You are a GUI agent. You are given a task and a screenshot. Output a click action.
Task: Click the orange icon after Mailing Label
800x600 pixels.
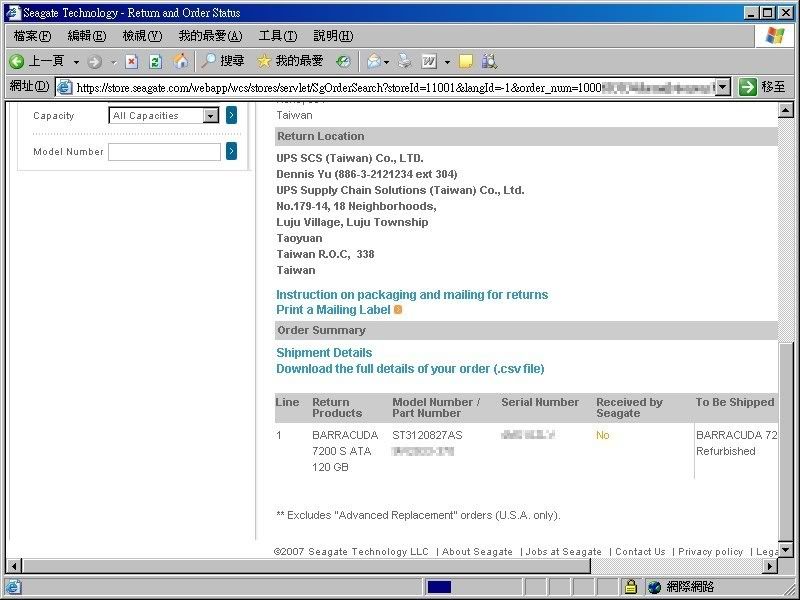tap(398, 310)
